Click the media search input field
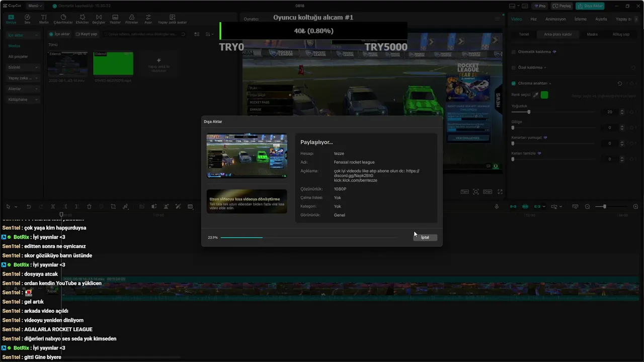644x362 pixels. pos(143,34)
